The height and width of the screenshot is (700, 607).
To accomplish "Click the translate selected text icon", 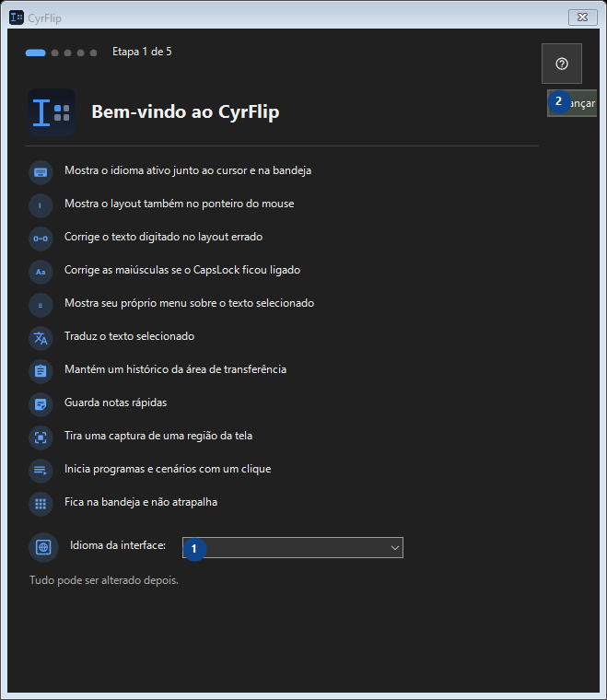I will click(41, 338).
